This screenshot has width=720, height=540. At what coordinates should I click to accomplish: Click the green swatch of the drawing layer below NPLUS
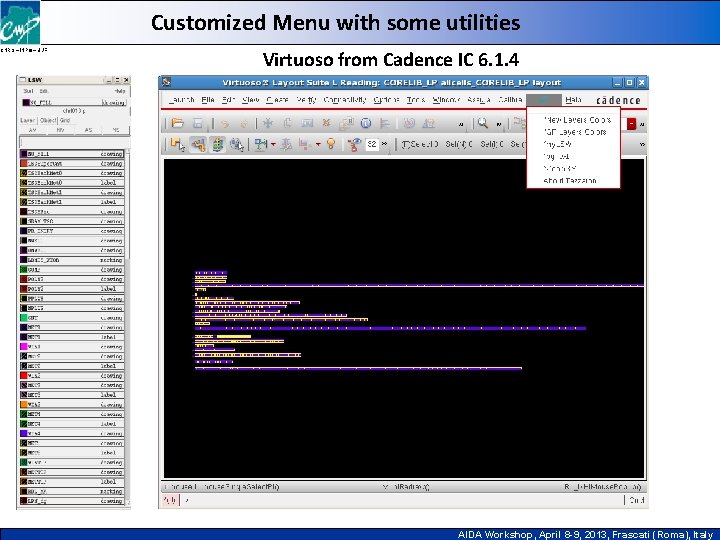tap(23, 318)
